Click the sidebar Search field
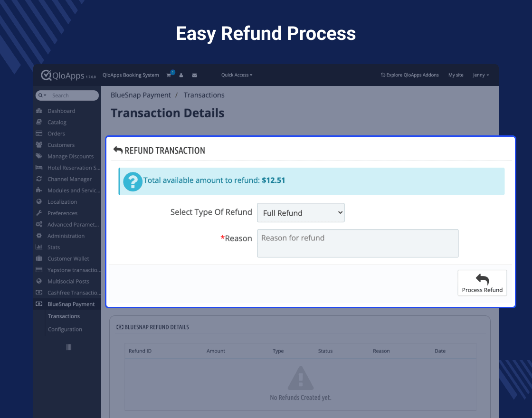Screen dimensions: 532x418 tap(74, 95)
